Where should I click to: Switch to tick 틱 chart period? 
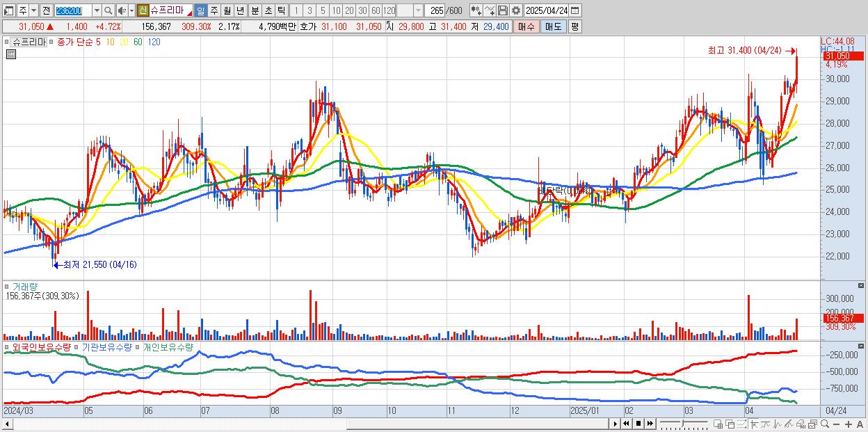click(x=281, y=10)
